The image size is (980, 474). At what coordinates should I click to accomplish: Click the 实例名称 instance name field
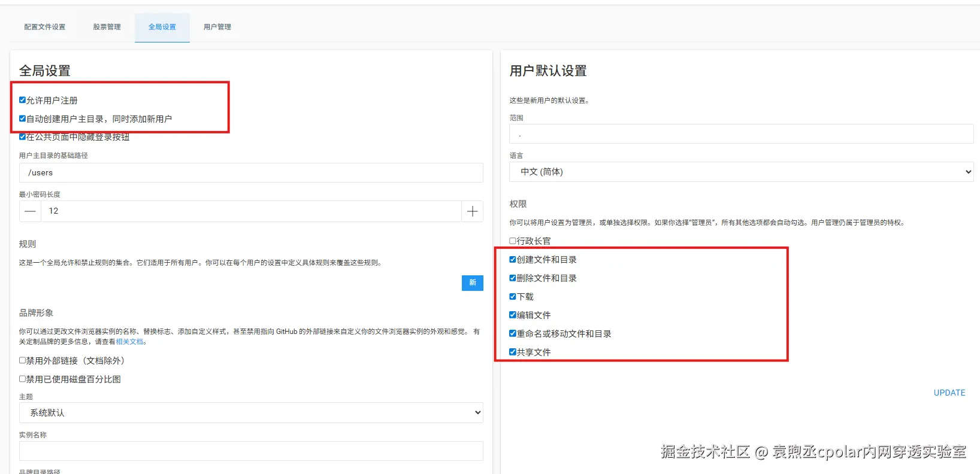[x=251, y=451]
